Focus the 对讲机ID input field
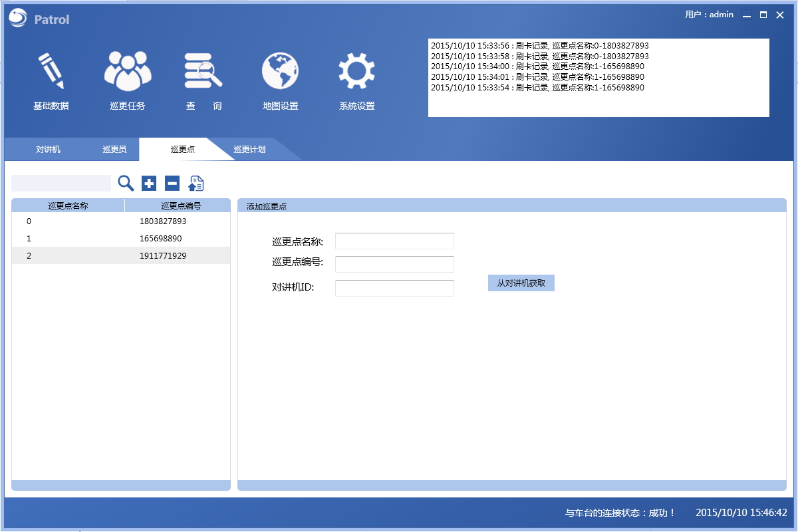The image size is (798, 532). [x=394, y=288]
